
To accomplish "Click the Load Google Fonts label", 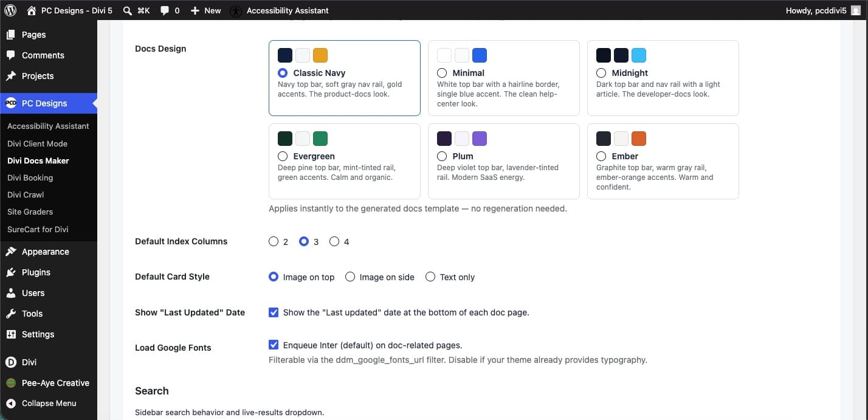I will [x=173, y=348].
